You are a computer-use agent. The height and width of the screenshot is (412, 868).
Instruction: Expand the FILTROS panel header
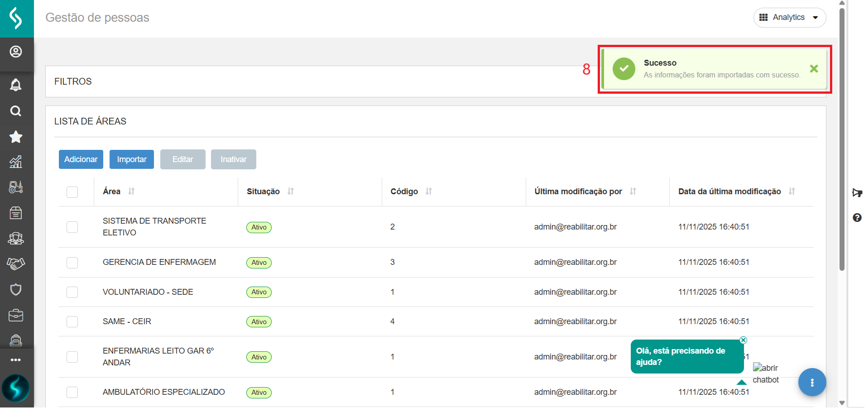coord(73,81)
